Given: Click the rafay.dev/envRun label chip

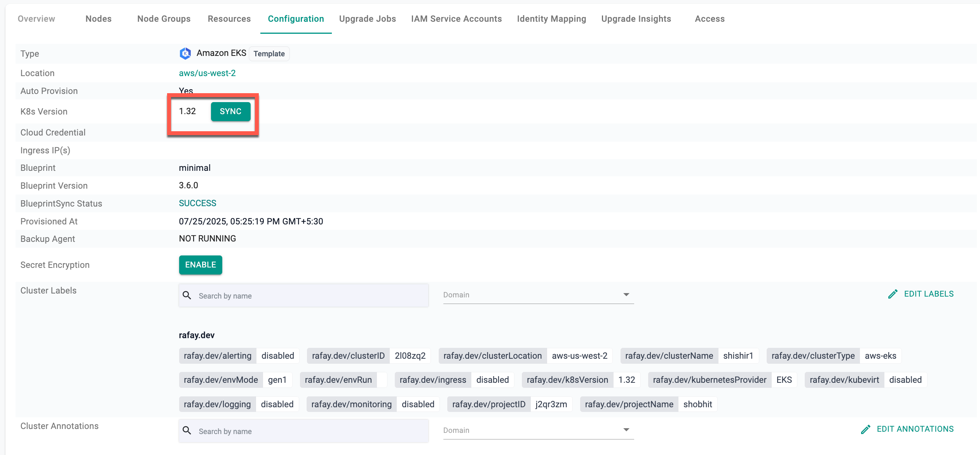Looking at the screenshot, I should (344, 380).
